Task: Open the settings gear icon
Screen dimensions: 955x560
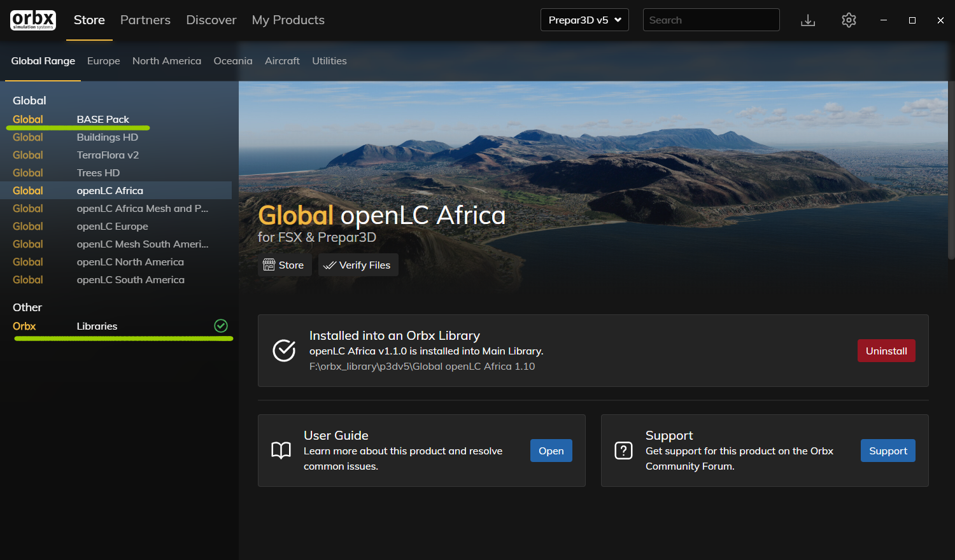Action: point(849,20)
